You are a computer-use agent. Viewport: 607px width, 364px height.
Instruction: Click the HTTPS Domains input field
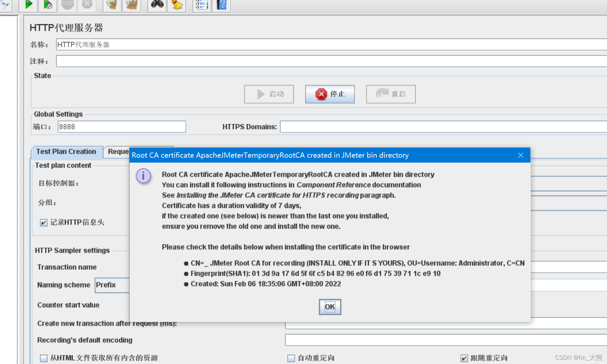pos(444,127)
